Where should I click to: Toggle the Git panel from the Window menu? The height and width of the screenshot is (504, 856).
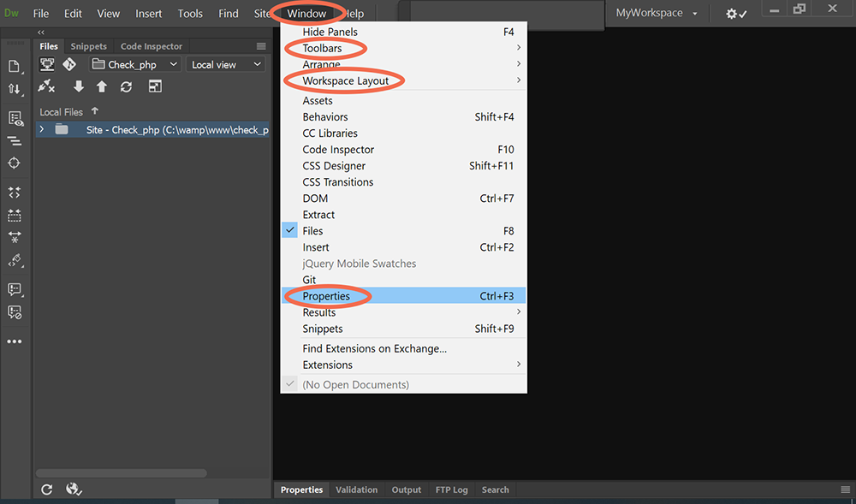point(309,279)
